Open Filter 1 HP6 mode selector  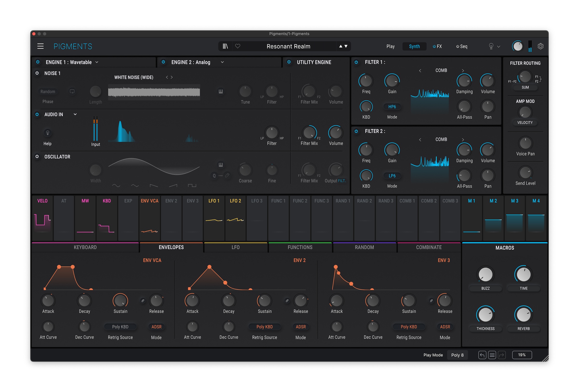[x=392, y=107]
